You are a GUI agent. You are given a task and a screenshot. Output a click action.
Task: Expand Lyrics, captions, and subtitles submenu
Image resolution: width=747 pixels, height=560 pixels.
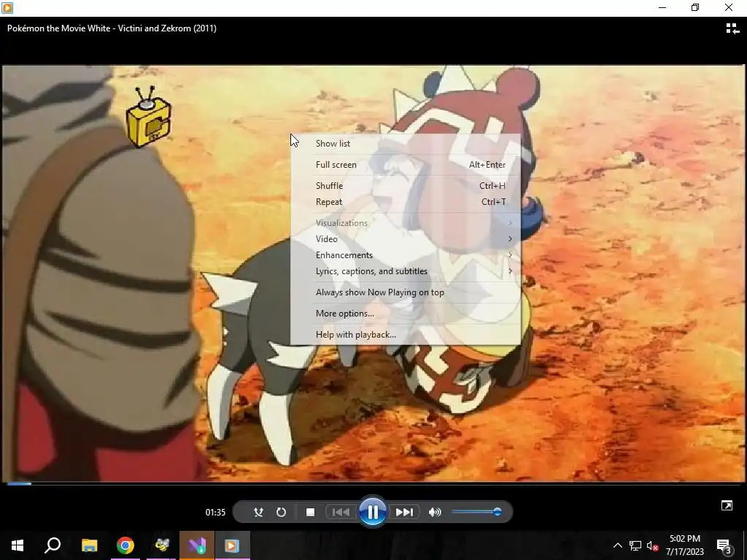406,271
